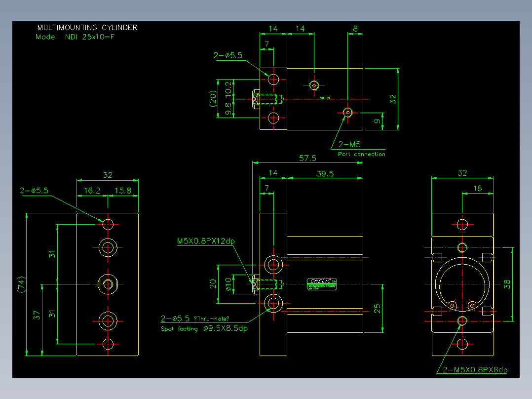The width and height of the screenshot is (532, 399).
Task: Click the '38' hole spacing dimension
Action: coord(507,284)
